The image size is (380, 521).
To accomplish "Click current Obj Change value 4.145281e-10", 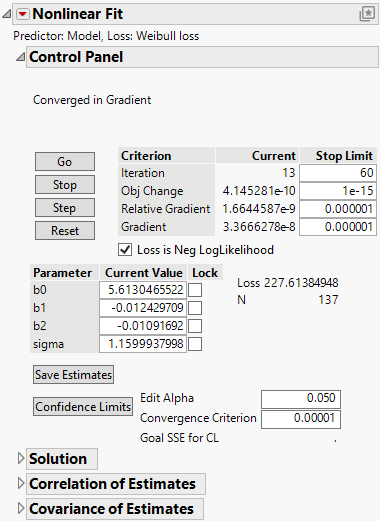I will (259, 191).
